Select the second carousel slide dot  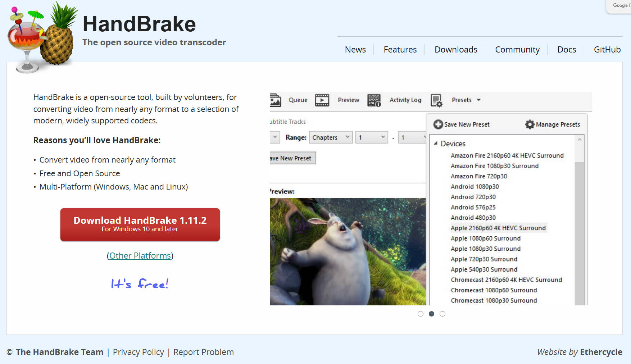(432, 314)
